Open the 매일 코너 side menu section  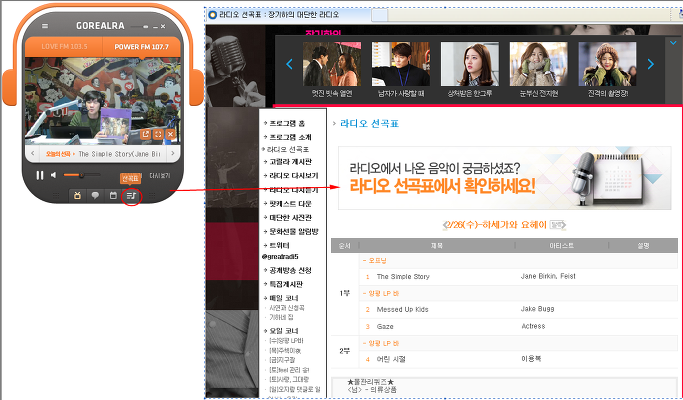[x=284, y=298]
